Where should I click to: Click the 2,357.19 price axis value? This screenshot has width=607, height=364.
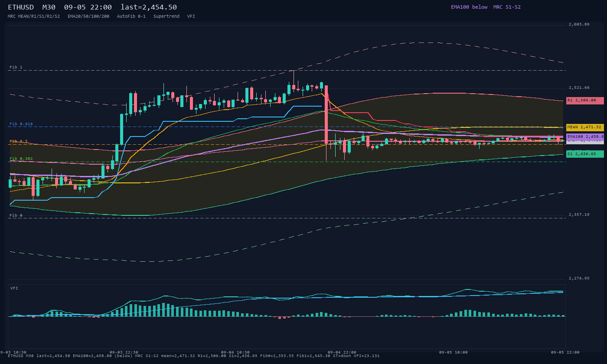[579, 214]
